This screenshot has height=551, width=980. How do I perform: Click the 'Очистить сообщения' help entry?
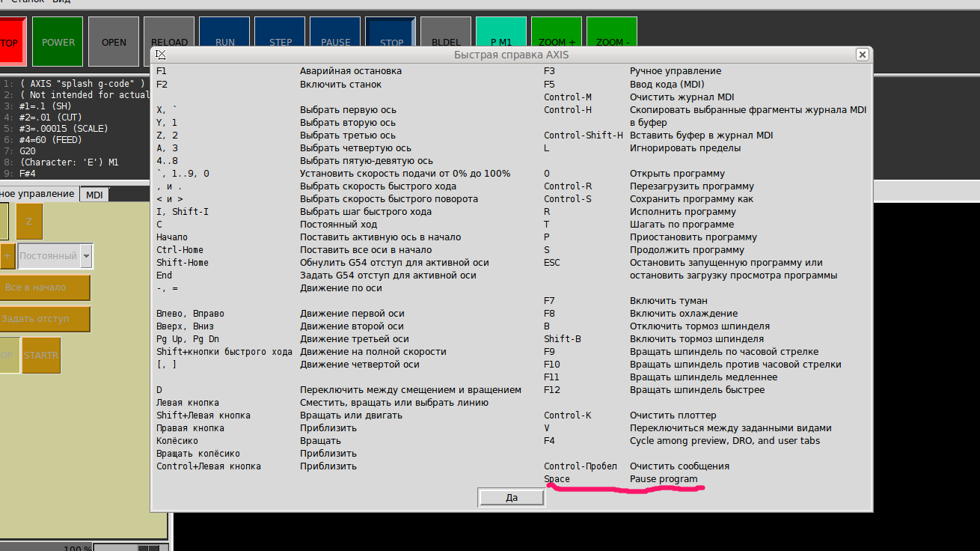tap(679, 466)
